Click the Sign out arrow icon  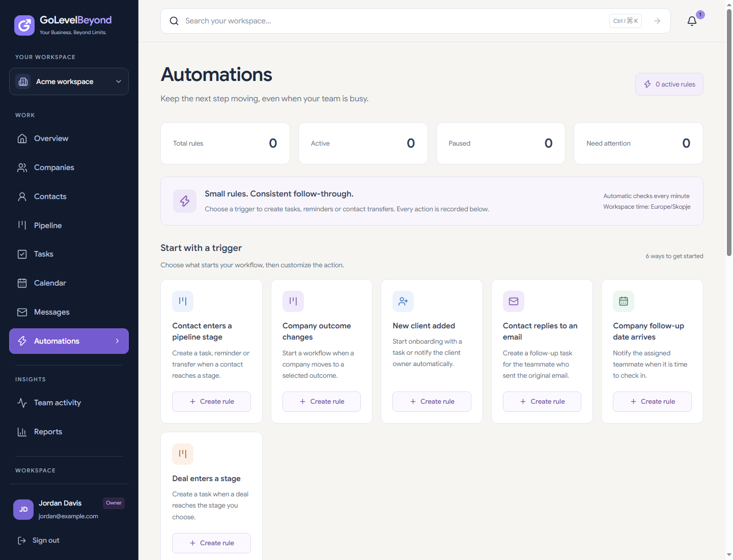[x=22, y=540]
